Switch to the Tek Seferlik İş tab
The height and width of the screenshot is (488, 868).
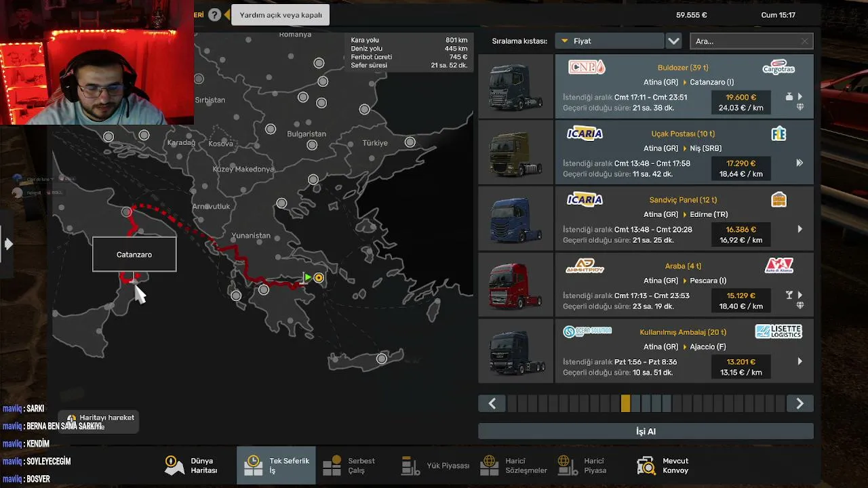point(276,466)
